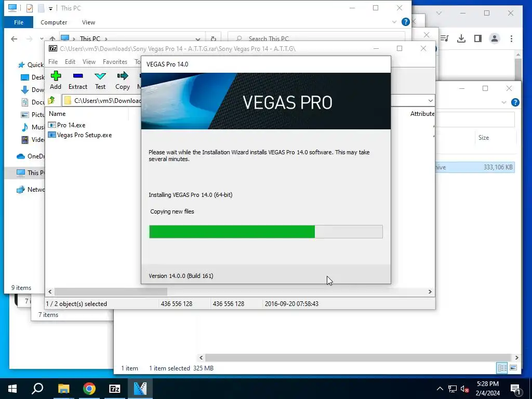532x399 pixels.
Task: Open Chrome tab search chevron
Action: coord(438,13)
